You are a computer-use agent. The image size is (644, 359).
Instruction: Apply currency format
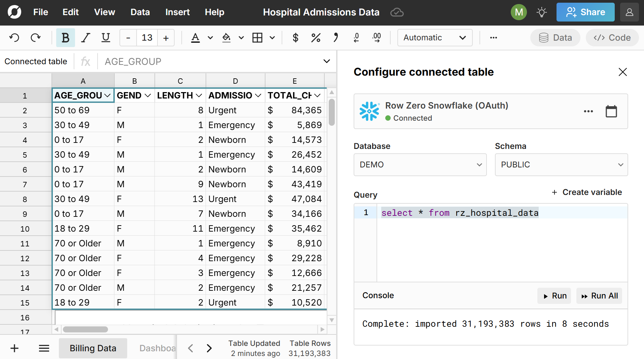pyautogui.click(x=295, y=37)
